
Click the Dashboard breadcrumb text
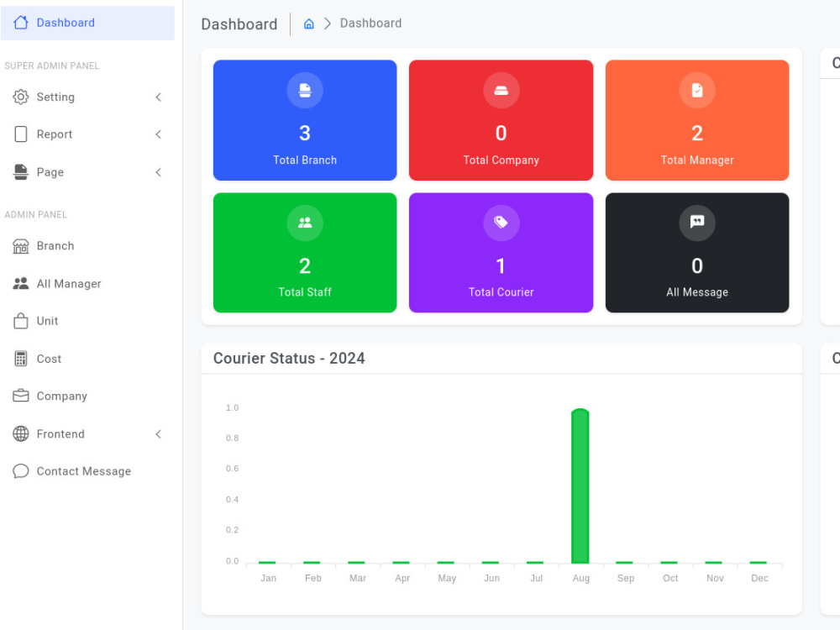[370, 24]
